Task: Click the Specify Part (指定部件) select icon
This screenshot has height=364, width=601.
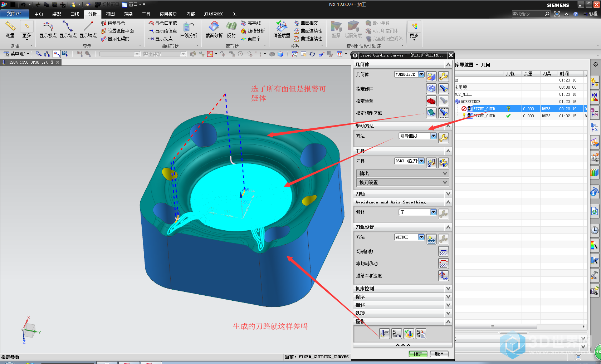Action: coord(431,88)
